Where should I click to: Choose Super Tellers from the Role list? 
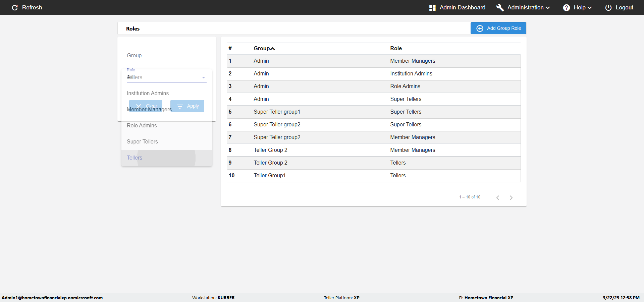167,141
